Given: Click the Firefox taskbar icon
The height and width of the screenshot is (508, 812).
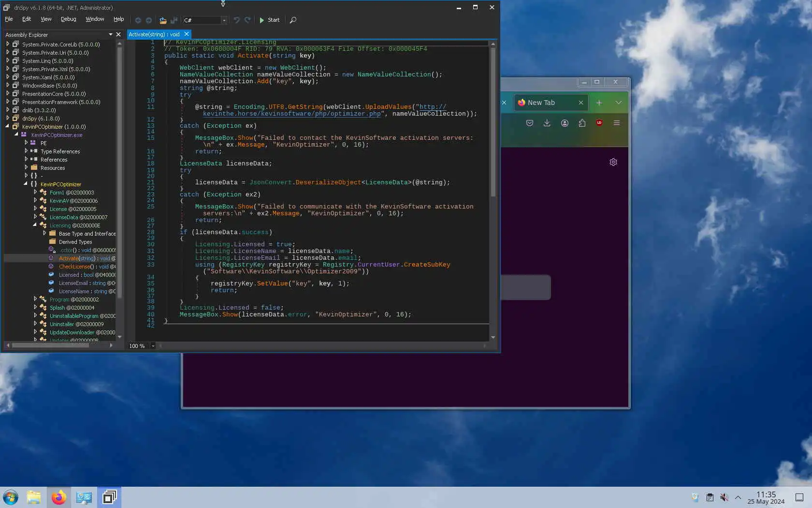Looking at the screenshot, I should [59, 497].
